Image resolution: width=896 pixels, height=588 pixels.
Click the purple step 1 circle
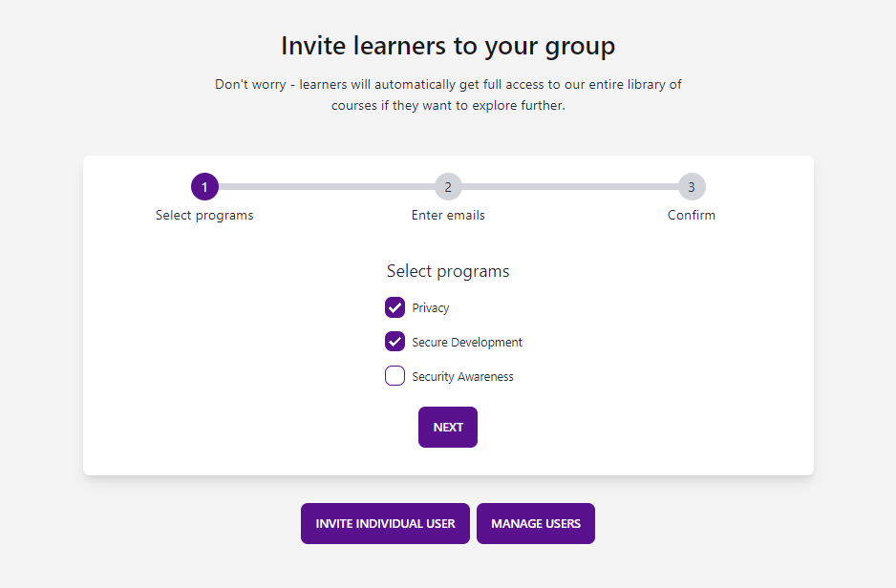pyautogui.click(x=204, y=187)
